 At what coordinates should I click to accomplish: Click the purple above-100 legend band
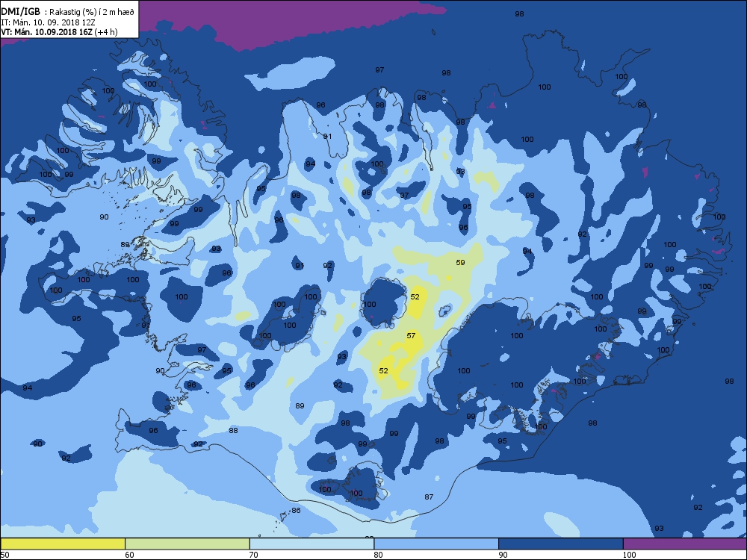[x=685, y=544]
